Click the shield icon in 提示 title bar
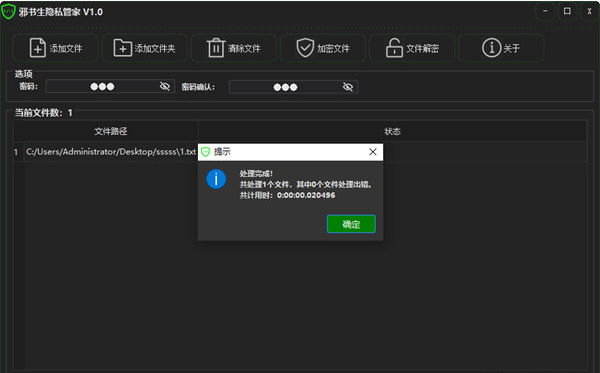 [x=205, y=152]
